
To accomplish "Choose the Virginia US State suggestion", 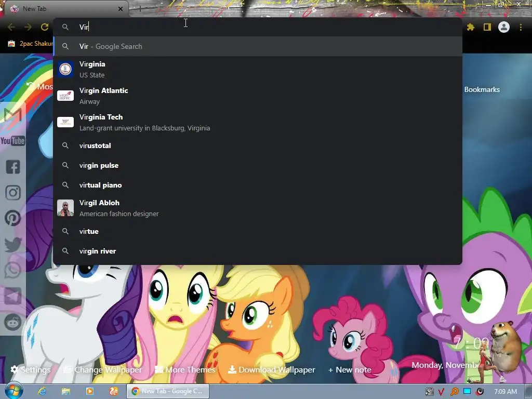I will tap(258, 69).
